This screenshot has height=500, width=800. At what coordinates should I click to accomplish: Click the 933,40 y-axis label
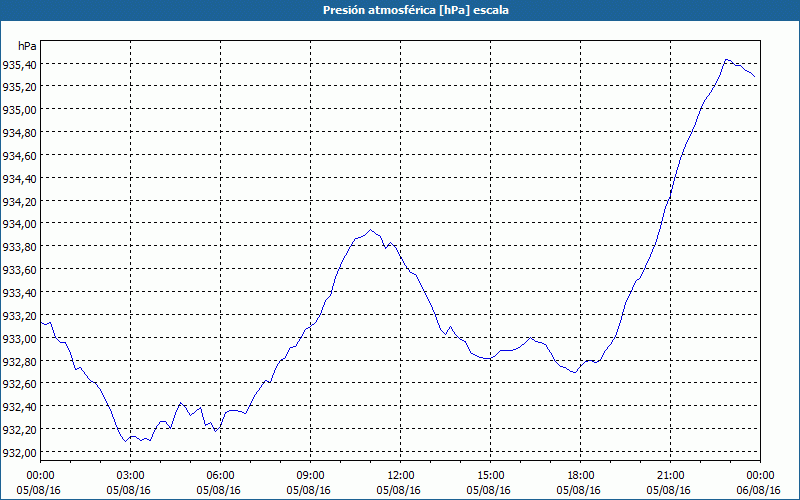coord(19,293)
